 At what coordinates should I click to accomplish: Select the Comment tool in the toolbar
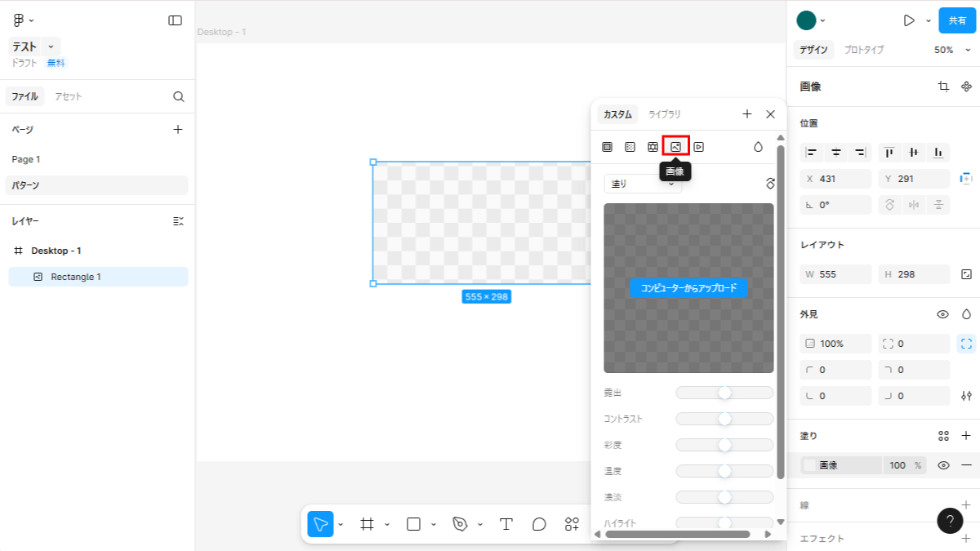coord(539,524)
